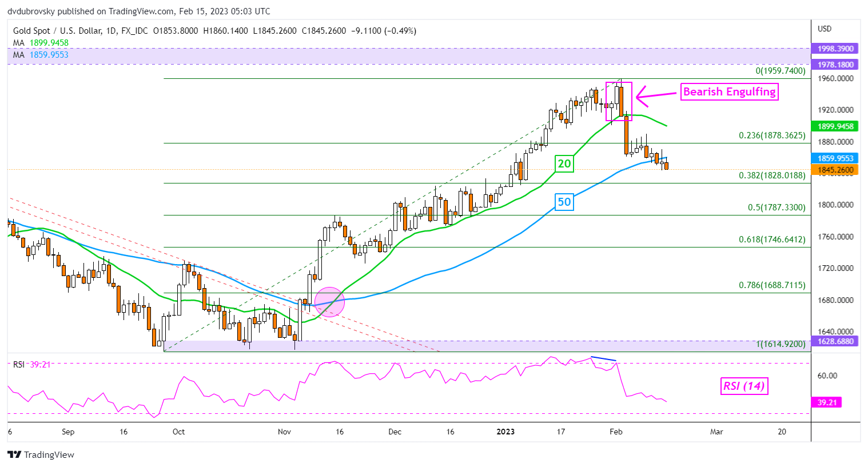Click the green 20 moving average label
The height and width of the screenshot is (467, 868).
[x=564, y=164]
